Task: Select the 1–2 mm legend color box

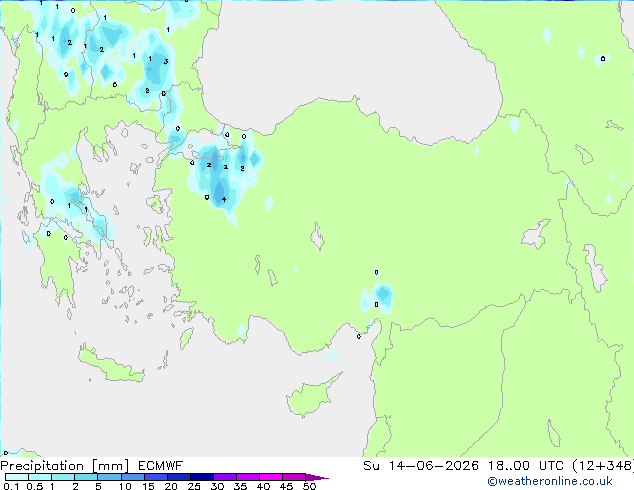Action: point(63,477)
